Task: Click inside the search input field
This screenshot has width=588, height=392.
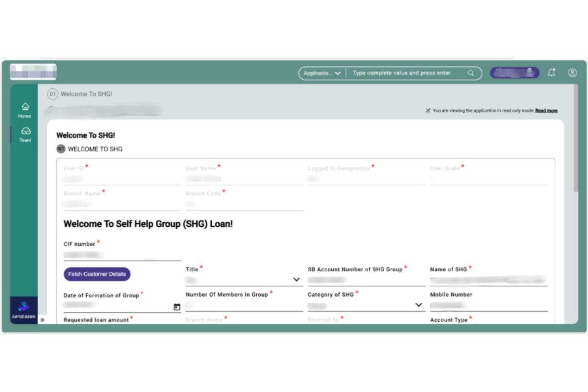Action: [401, 73]
